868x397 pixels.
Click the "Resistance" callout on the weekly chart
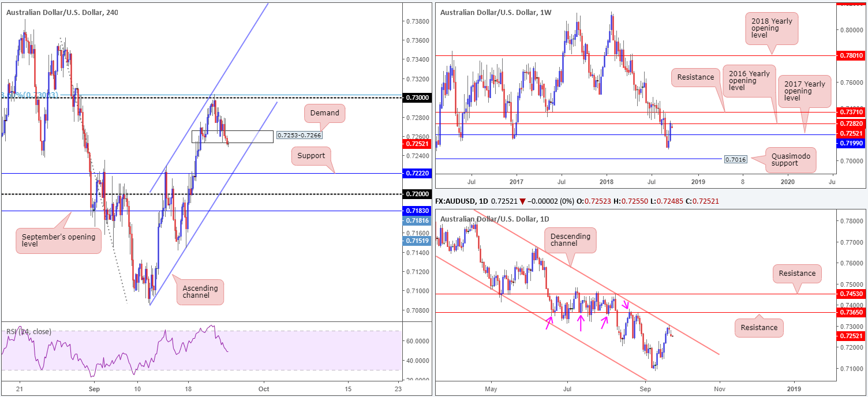[696, 77]
